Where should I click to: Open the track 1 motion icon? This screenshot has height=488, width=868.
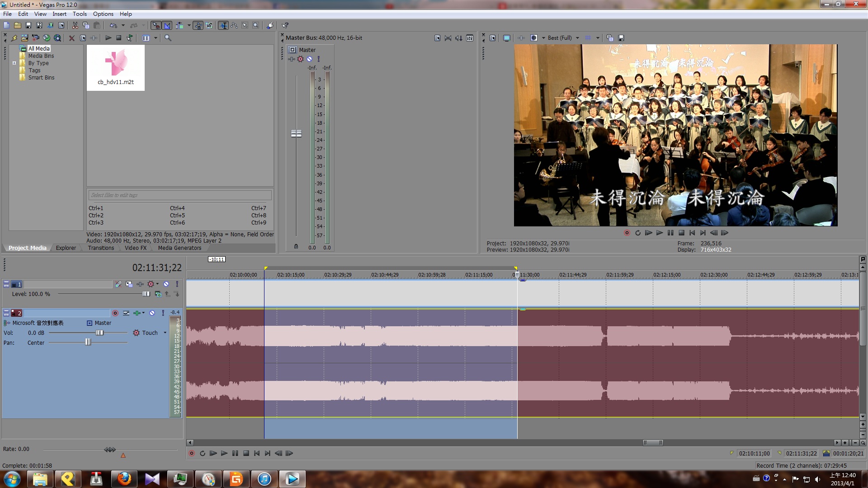(x=129, y=284)
